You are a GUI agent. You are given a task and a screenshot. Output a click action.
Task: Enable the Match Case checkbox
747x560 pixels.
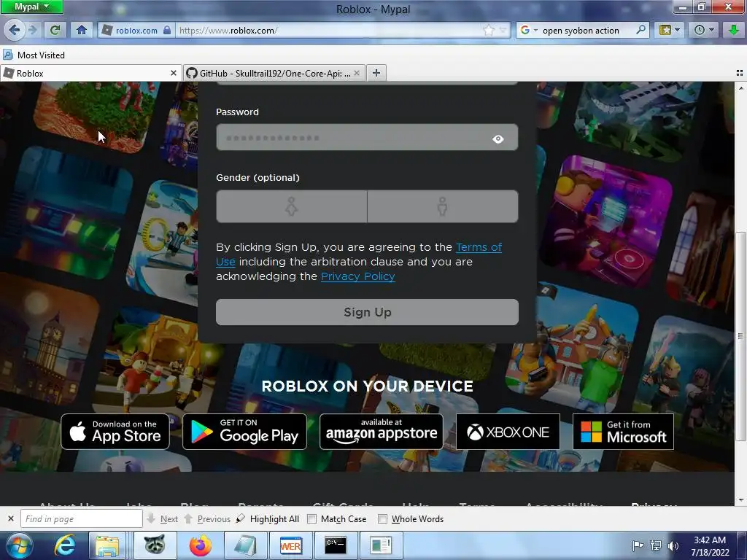311,519
